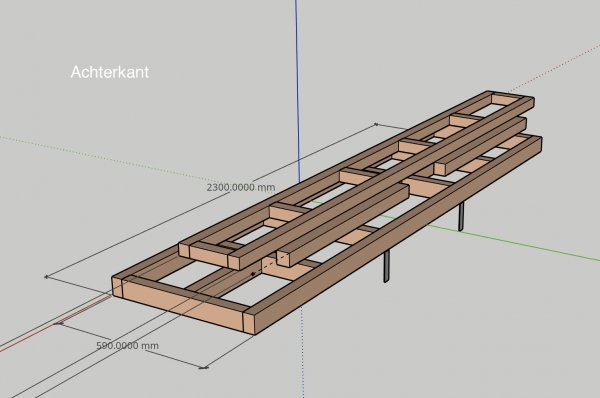Click the black guide point on dashed line
This screenshot has height=398, width=600.
coord(253,274)
